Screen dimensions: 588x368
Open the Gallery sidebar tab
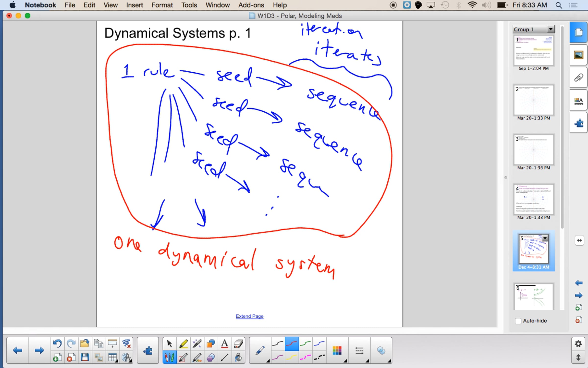coord(578,55)
